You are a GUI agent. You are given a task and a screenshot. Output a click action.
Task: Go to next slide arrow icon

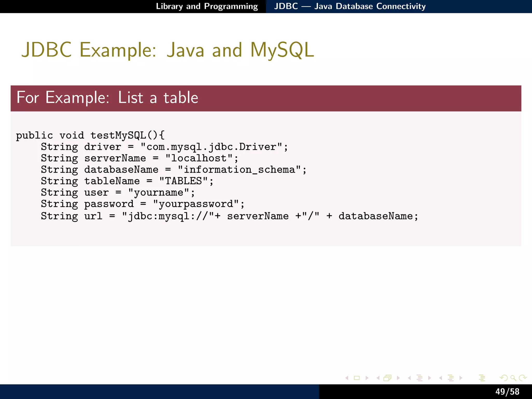tap(367, 378)
